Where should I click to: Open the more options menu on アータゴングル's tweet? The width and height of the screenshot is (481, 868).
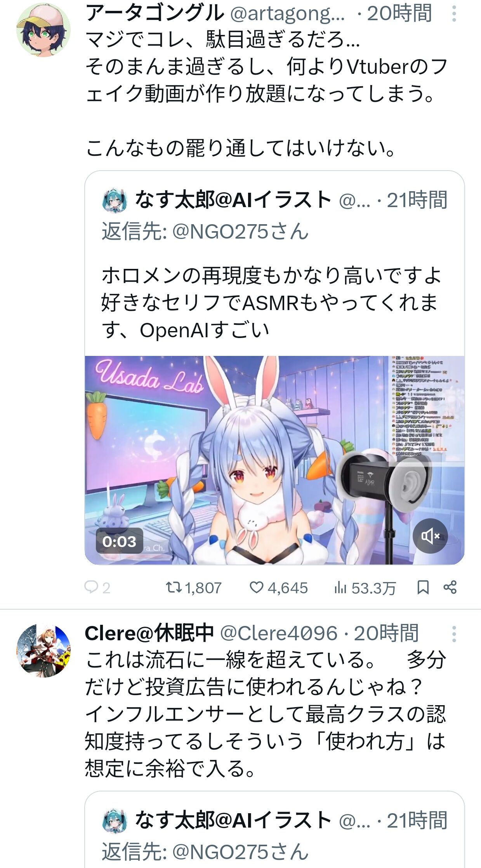[x=454, y=14]
